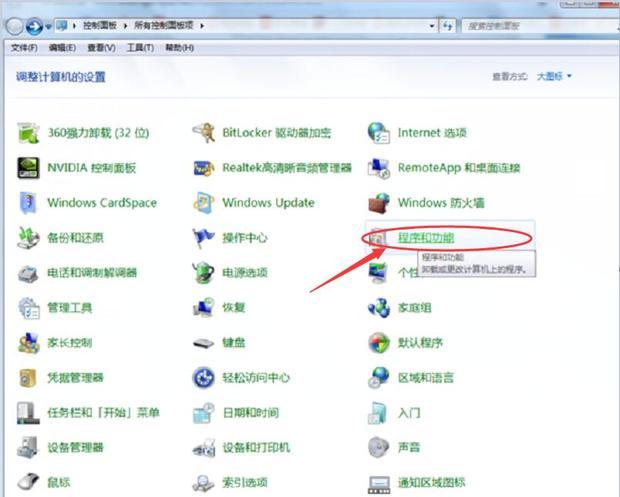Click the 索引选项 icon
The height and width of the screenshot is (497, 620).
[204, 482]
